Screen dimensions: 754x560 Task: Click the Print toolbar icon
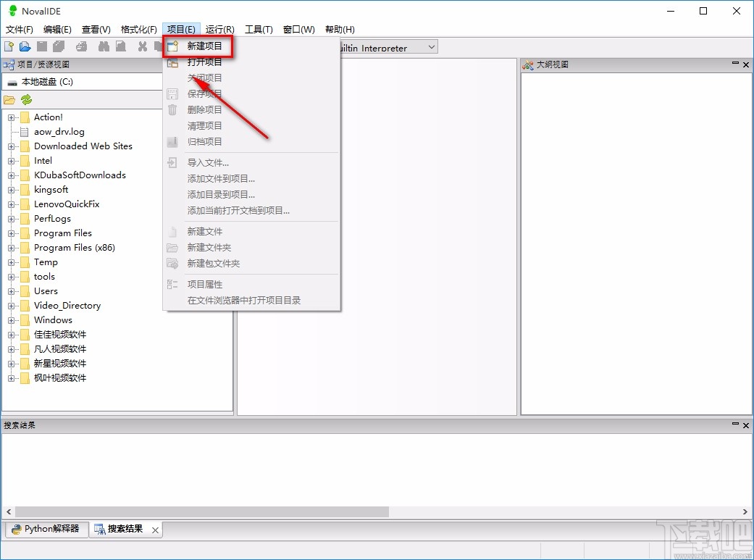(80, 46)
